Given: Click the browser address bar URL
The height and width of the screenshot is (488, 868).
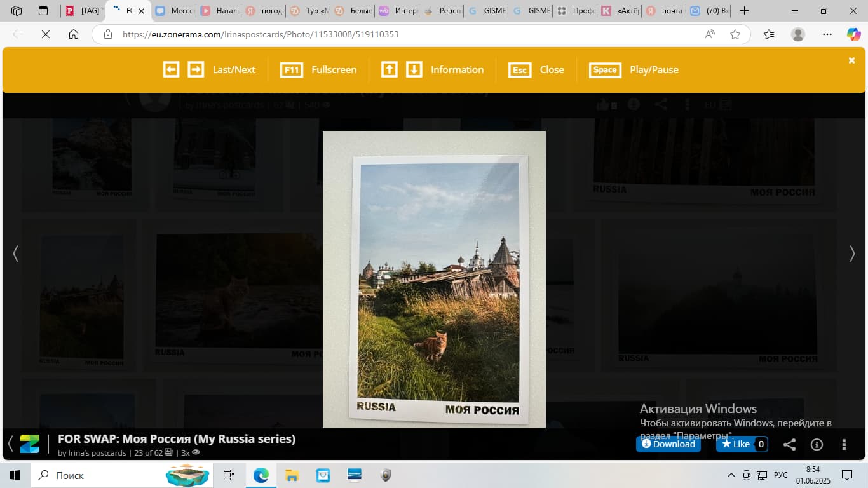Looking at the screenshot, I should pos(261,34).
